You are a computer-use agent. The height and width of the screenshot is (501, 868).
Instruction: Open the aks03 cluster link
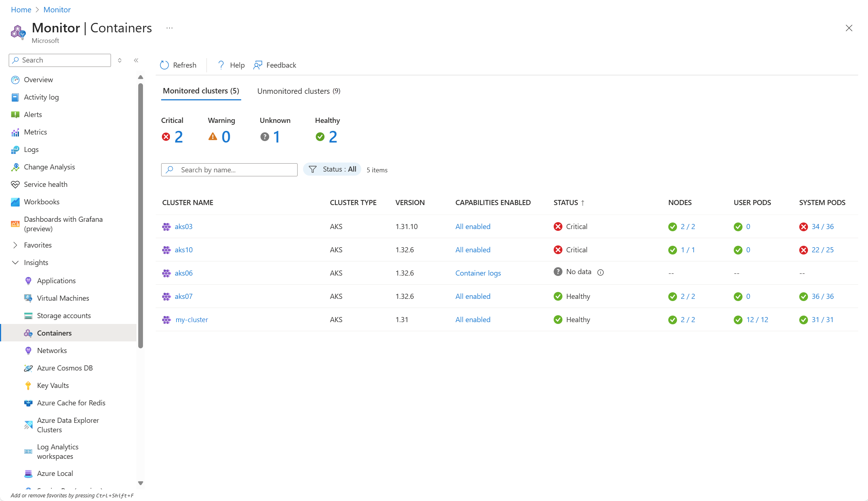click(x=183, y=227)
